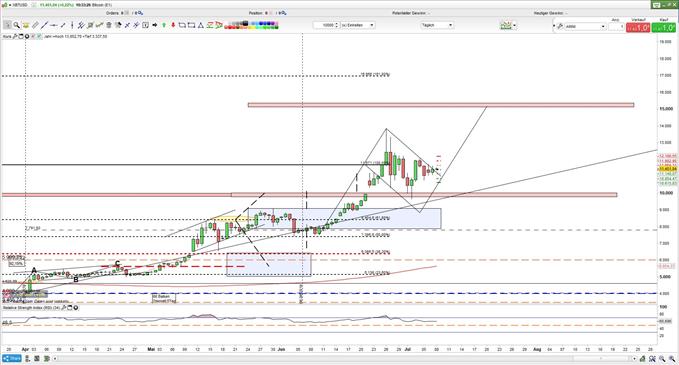Pick the black color swatch
Screen dimensions: 679x365
[x=245, y=23]
